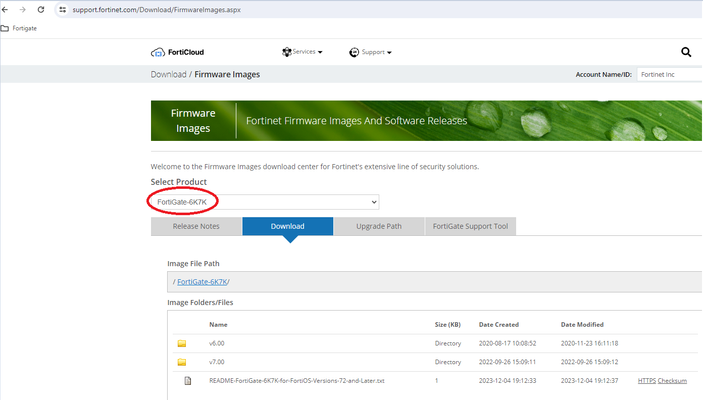The height and width of the screenshot is (400, 703).
Task: Click the address bar URL
Action: tap(156, 9)
